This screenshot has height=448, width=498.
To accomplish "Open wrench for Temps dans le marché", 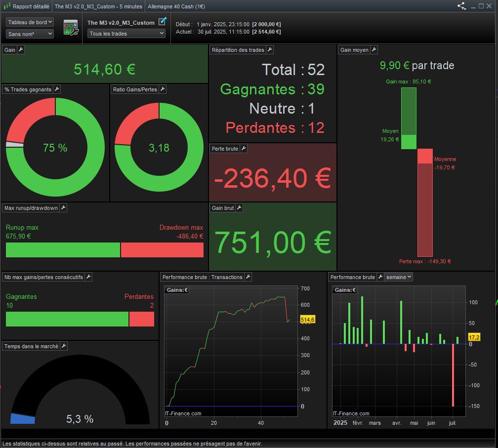I will (x=64, y=346).
